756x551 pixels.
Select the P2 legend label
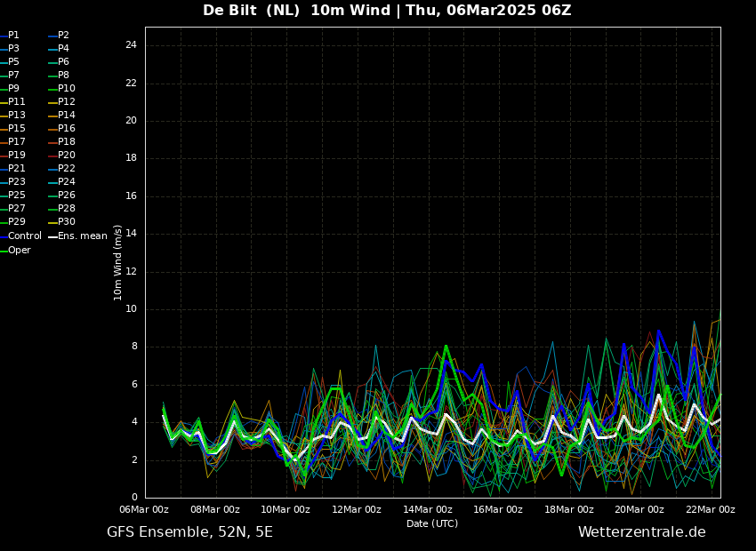(x=64, y=36)
